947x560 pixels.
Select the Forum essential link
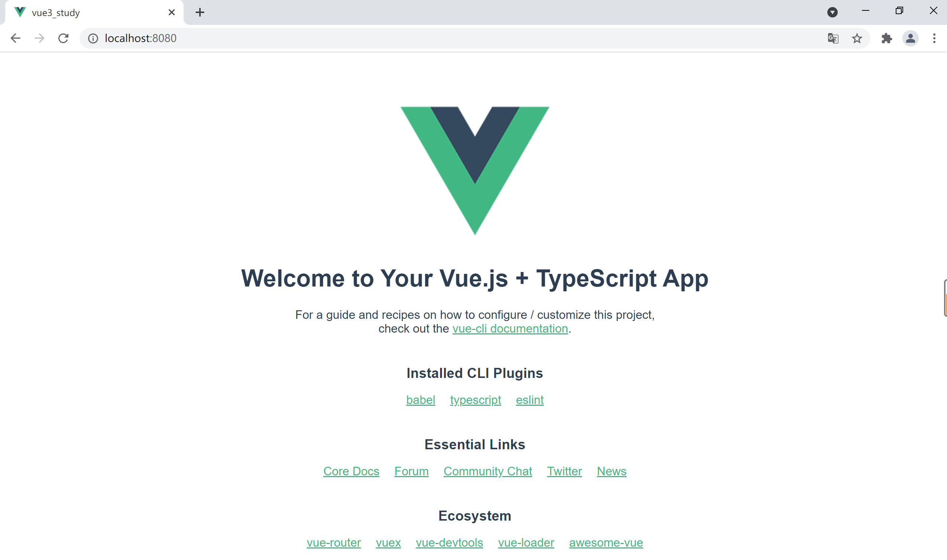pyautogui.click(x=411, y=471)
